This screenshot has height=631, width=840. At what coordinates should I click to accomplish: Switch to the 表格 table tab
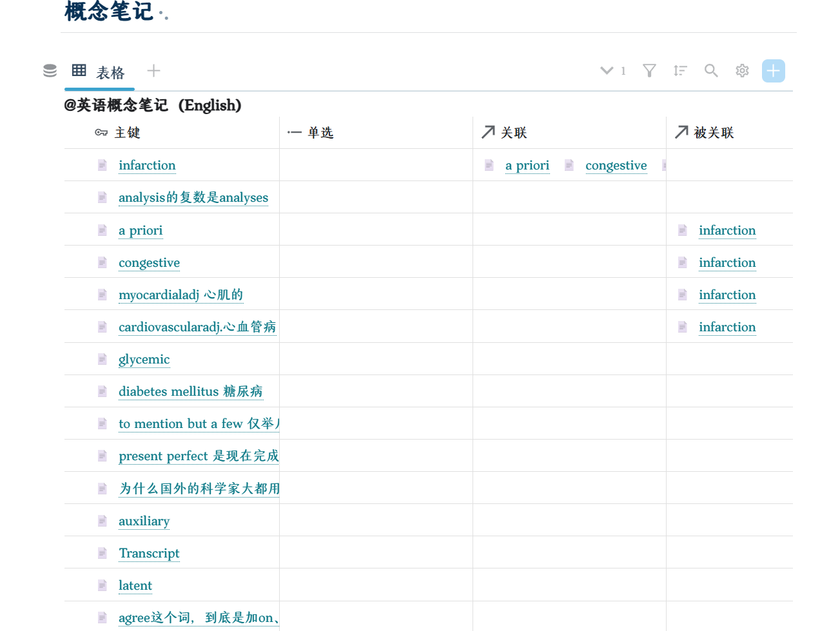click(99, 72)
